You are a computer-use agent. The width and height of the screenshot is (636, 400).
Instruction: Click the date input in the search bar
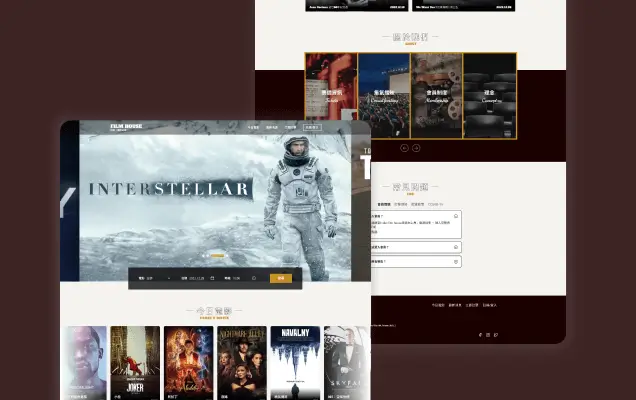[198, 278]
